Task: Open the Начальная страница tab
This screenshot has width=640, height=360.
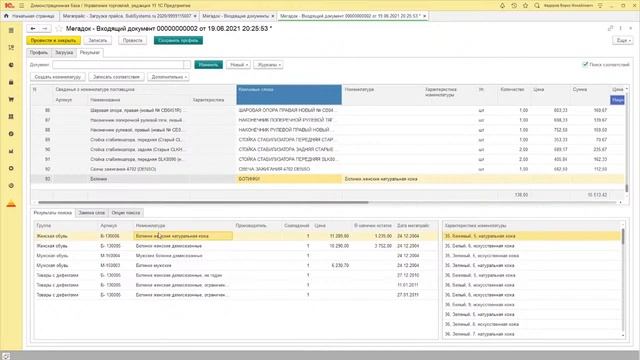Action: pyautogui.click(x=29, y=16)
